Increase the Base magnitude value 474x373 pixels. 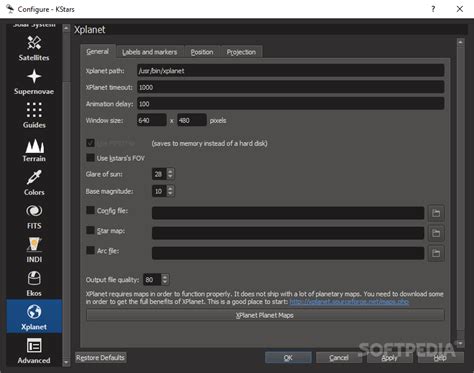coord(170,188)
